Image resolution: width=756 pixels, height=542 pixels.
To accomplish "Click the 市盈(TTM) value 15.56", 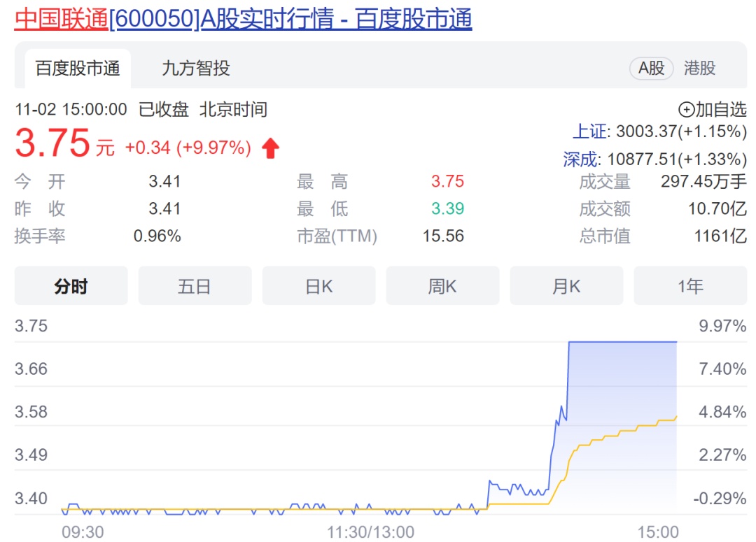I will [x=443, y=236].
